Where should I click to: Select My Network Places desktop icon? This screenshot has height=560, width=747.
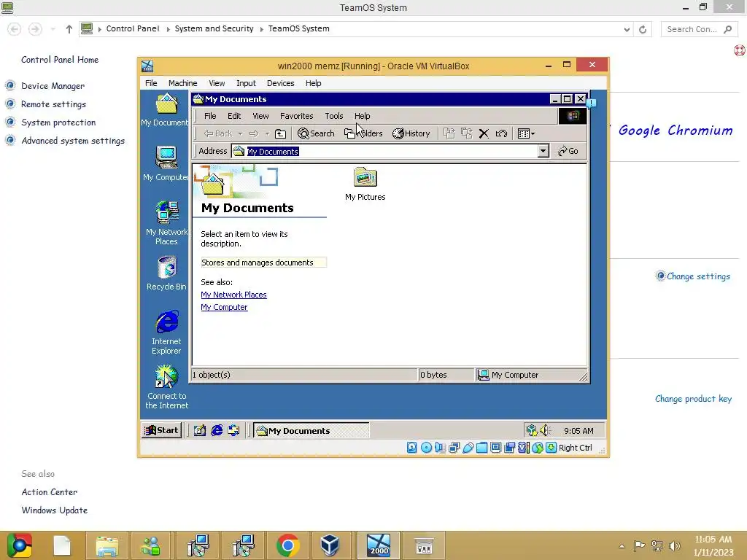[x=166, y=223]
